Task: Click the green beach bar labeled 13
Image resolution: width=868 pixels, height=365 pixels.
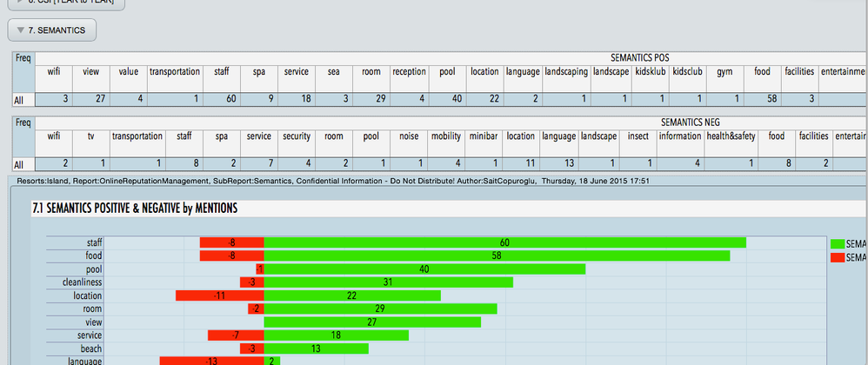Action: 316,348
